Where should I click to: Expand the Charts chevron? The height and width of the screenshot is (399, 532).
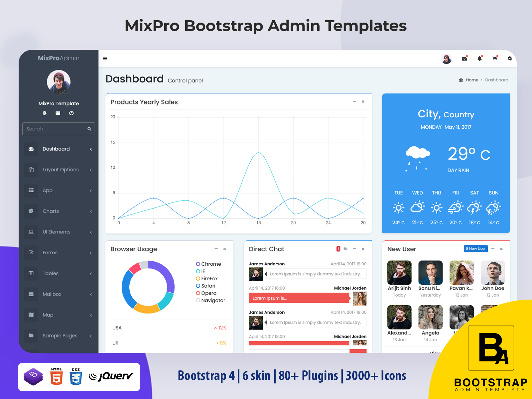coord(91,211)
